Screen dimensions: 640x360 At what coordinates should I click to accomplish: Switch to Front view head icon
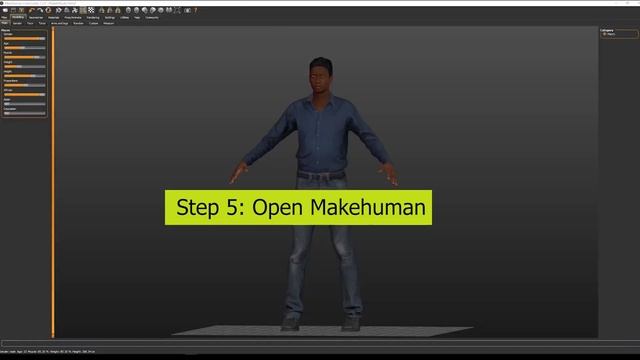[129, 10]
